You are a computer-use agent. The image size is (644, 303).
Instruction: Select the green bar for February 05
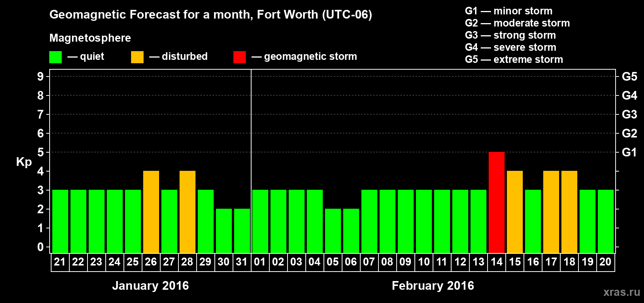[333, 231]
